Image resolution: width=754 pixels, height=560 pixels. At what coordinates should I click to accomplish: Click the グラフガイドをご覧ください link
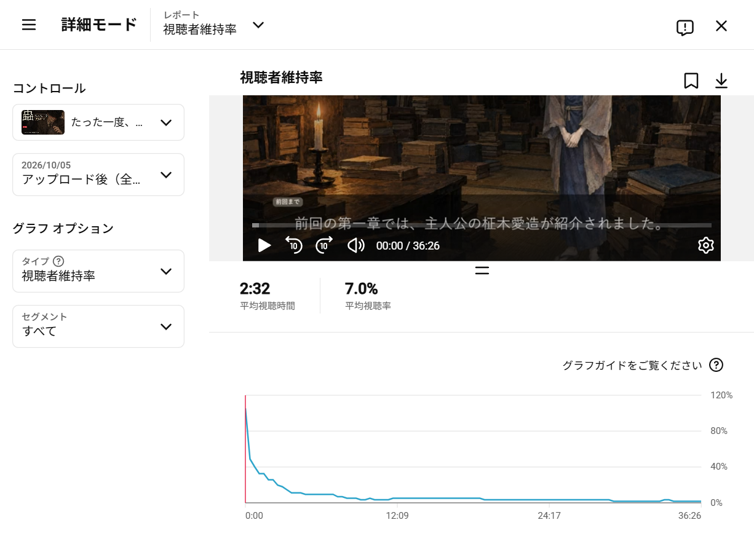[632, 365]
